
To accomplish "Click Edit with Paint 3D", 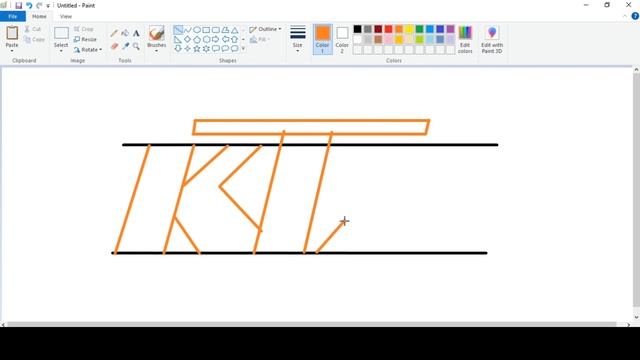I will (x=492, y=40).
